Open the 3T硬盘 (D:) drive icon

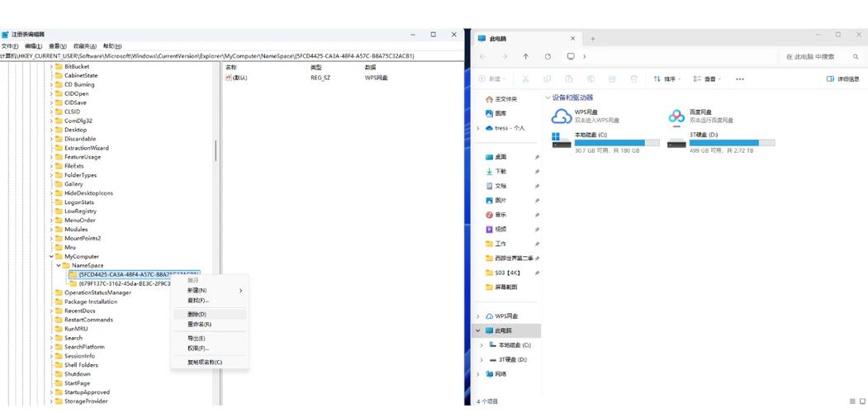tap(676, 142)
